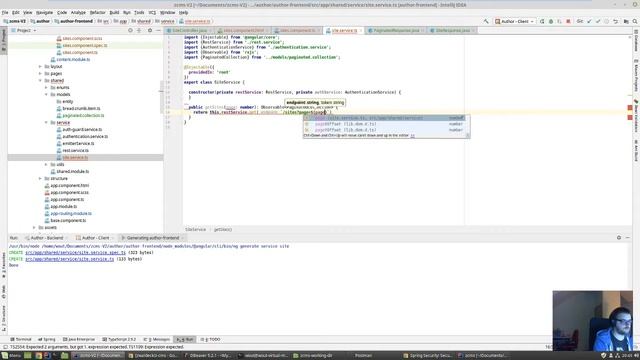
Task: Open Run panel settings gear
Action: click(619, 238)
